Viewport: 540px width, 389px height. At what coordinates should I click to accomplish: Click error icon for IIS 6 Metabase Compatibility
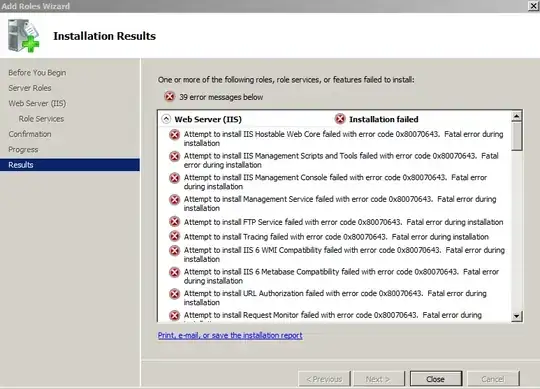(x=175, y=272)
